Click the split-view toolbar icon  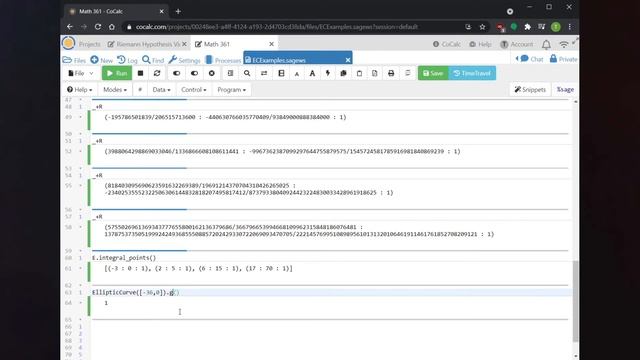(x=281, y=73)
